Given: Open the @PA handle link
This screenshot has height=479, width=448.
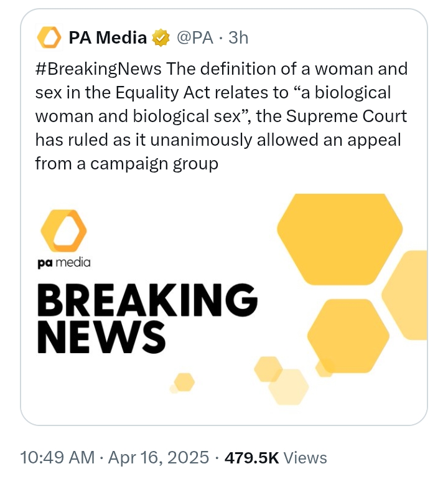Looking at the screenshot, I should [x=194, y=37].
